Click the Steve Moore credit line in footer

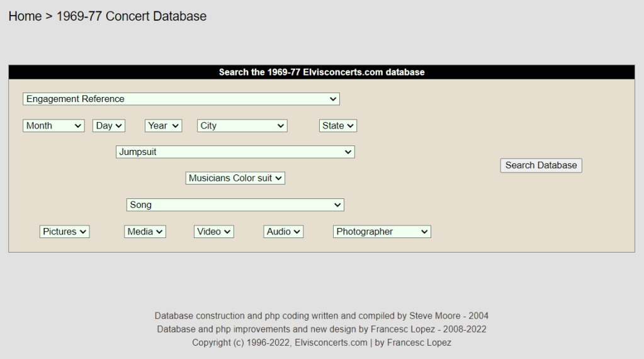click(322, 316)
